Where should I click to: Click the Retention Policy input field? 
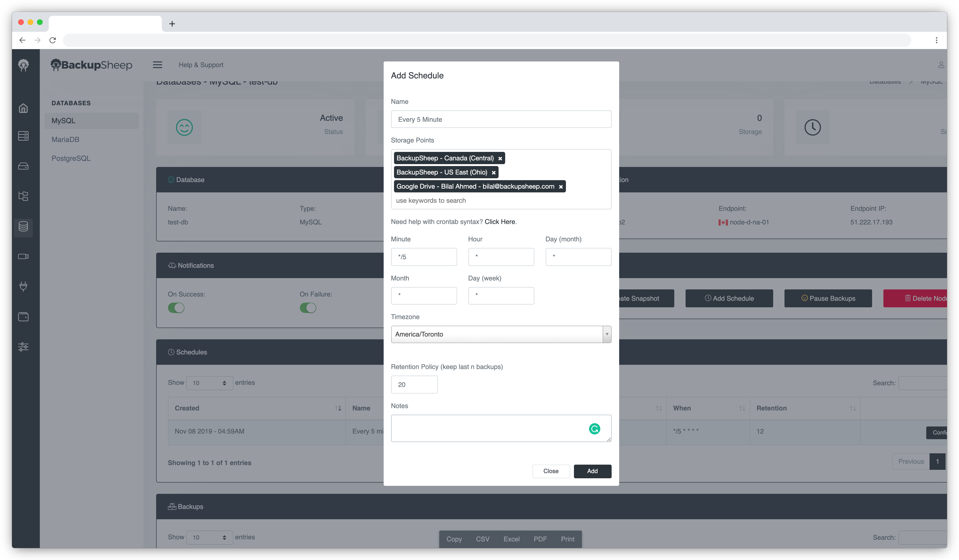pyautogui.click(x=414, y=385)
